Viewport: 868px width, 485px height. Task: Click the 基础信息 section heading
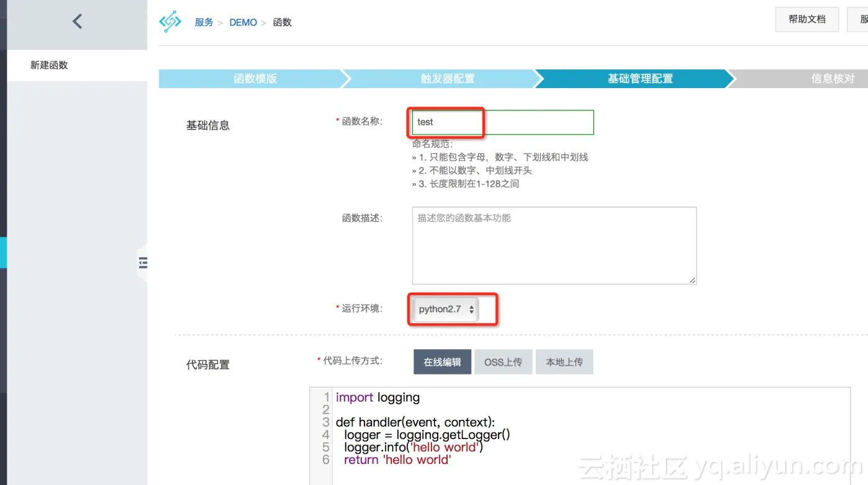208,125
